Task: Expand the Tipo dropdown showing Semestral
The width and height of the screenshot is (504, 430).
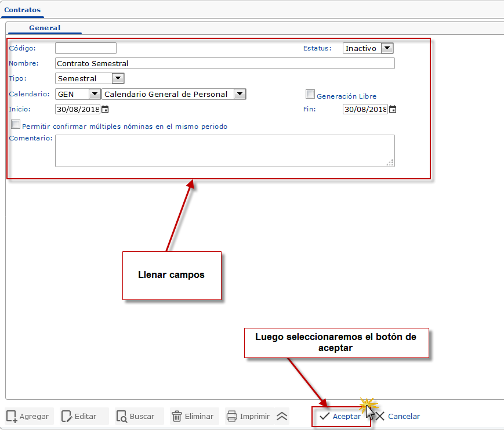Action: pyautogui.click(x=90, y=78)
